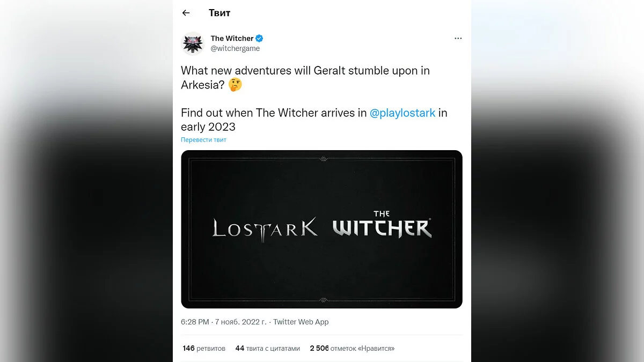The height and width of the screenshot is (362, 644).
Task: Open the 6:28 PM timestamp link
Action: click(195, 322)
